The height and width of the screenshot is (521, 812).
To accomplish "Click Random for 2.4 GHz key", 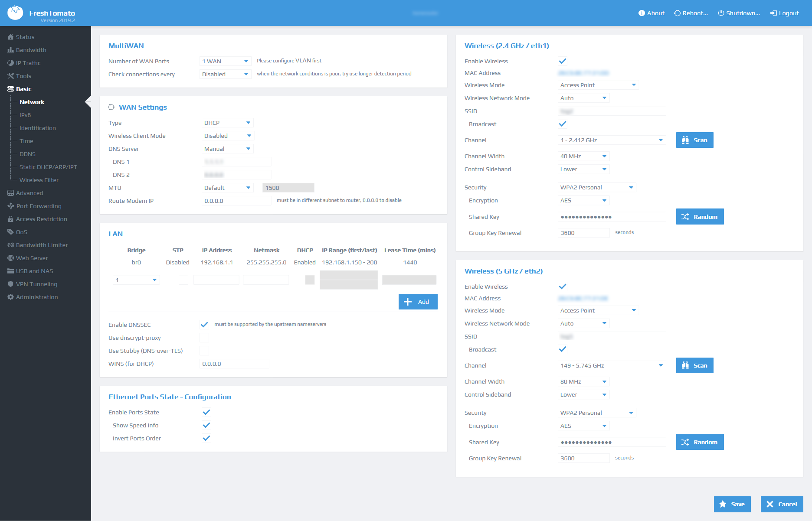I will coord(700,217).
